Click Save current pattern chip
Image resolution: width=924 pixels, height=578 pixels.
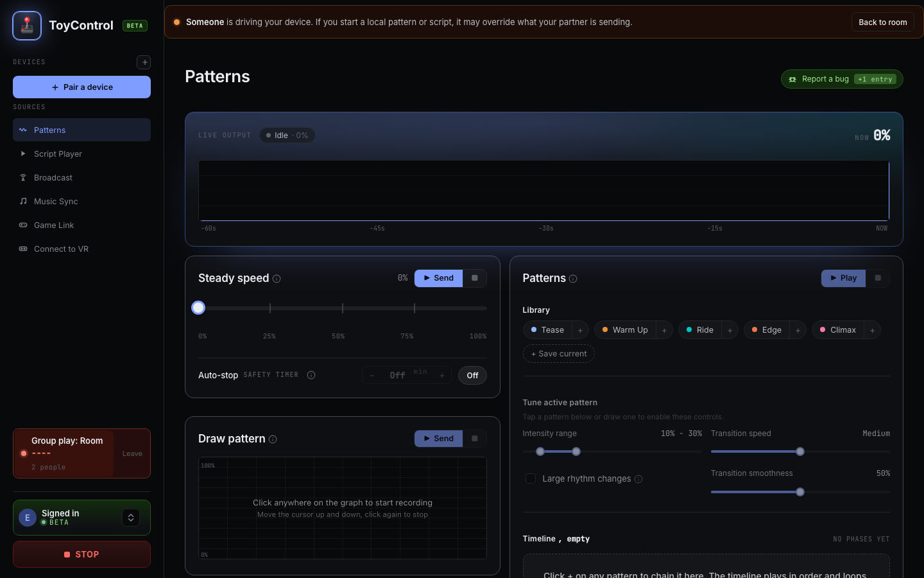click(x=559, y=354)
